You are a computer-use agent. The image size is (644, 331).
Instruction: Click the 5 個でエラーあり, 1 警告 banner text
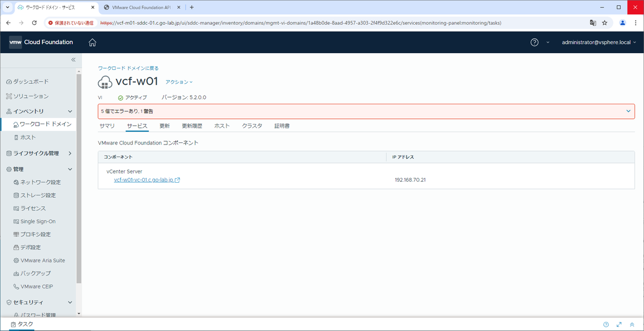pos(128,111)
